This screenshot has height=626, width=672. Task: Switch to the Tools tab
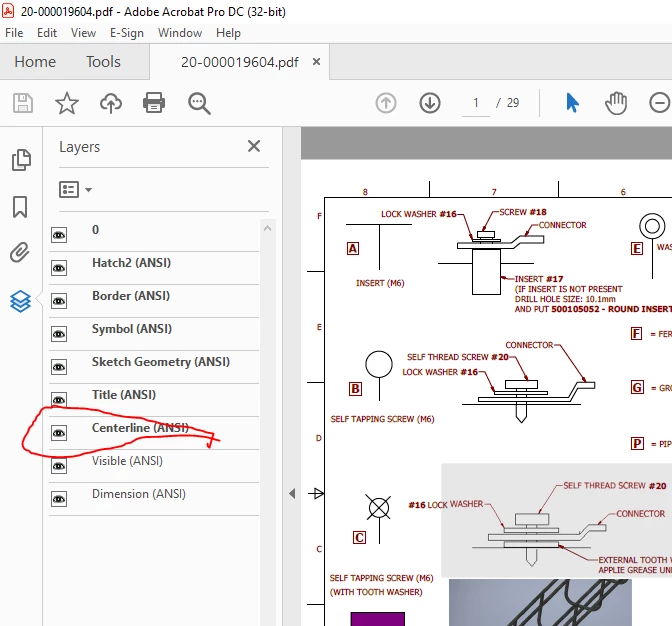pos(103,62)
